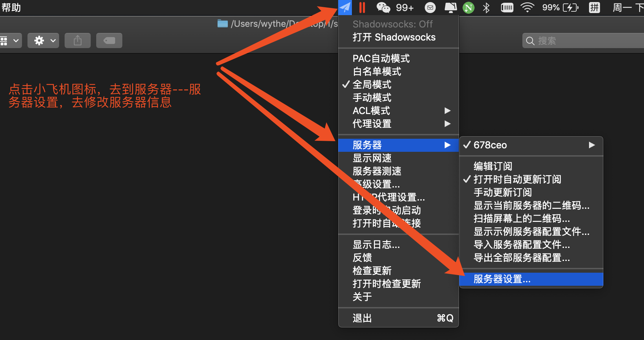Click 检查更新 menu item
Viewport: 644px width, 340px height.
[x=399, y=271]
